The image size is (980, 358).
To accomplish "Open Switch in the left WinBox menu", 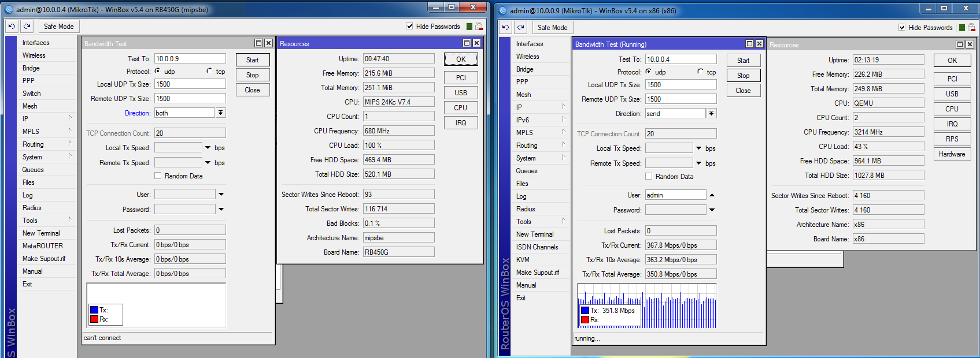I will 47,93.
